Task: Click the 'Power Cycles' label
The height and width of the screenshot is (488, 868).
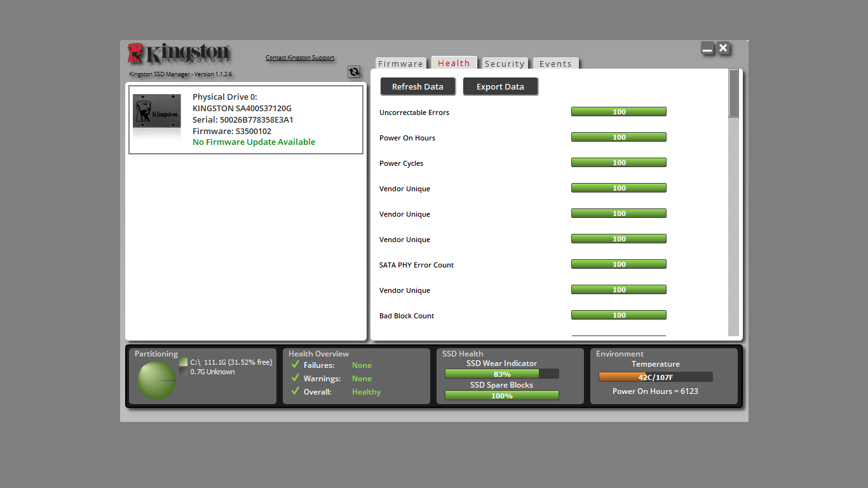Action: tap(401, 163)
